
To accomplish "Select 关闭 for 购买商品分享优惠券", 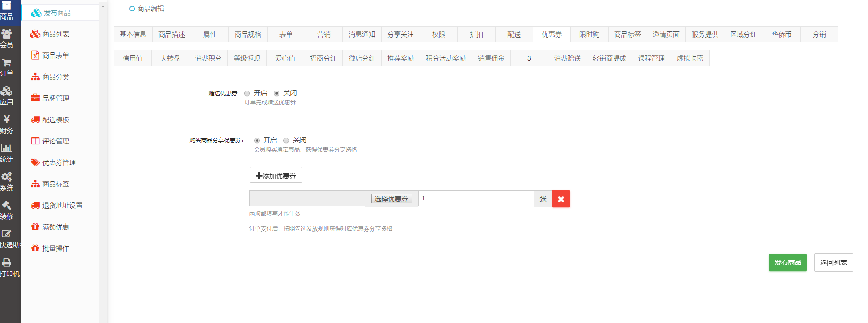I will coord(286,141).
